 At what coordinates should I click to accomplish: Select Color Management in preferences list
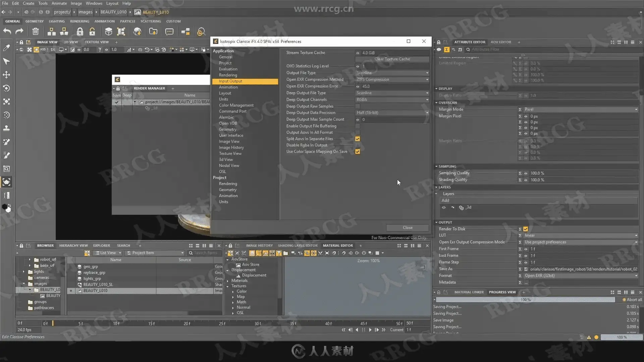pyautogui.click(x=236, y=105)
